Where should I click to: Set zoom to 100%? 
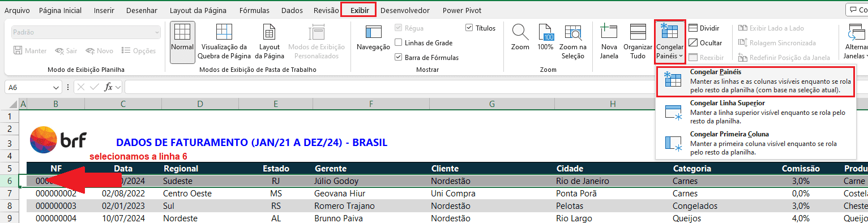click(x=545, y=37)
